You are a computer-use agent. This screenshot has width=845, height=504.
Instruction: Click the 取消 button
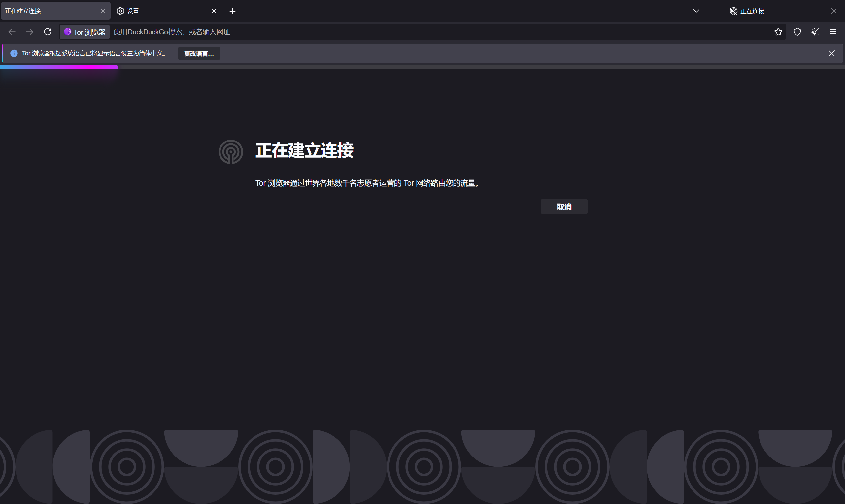coord(564,206)
